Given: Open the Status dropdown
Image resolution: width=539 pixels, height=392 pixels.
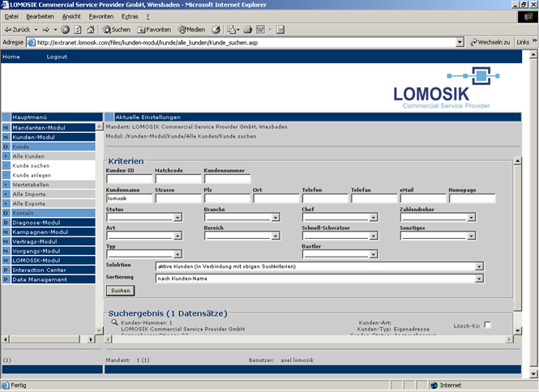Looking at the screenshot, I should tap(144, 217).
